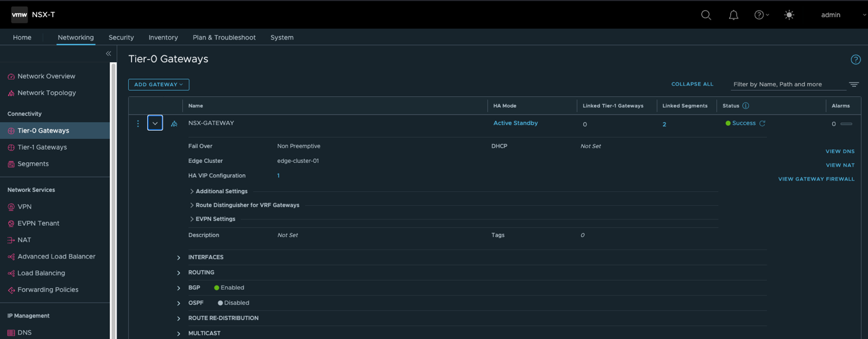This screenshot has height=339, width=868.
Task: Click the Segments sidebar icon
Action: (x=11, y=164)
